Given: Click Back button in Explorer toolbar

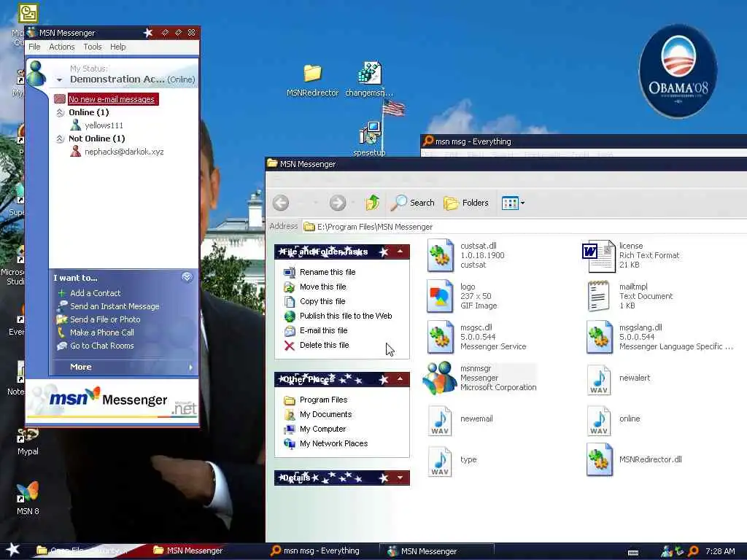Looking at the screenshot, I should click(281, 203).
